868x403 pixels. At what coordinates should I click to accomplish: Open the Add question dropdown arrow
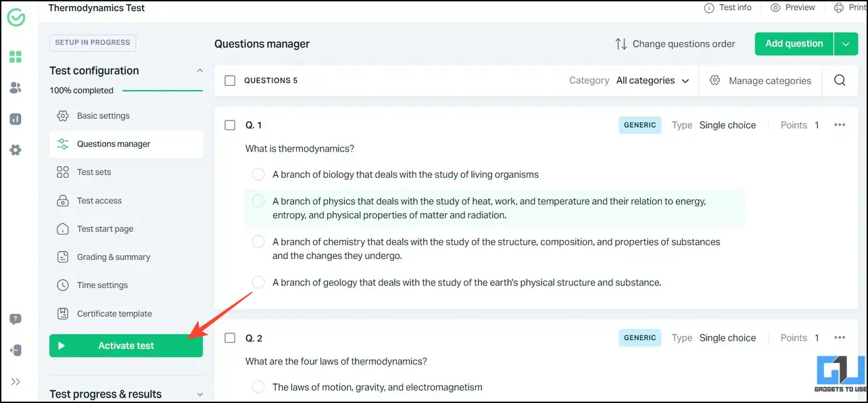(x=846, y=44)
